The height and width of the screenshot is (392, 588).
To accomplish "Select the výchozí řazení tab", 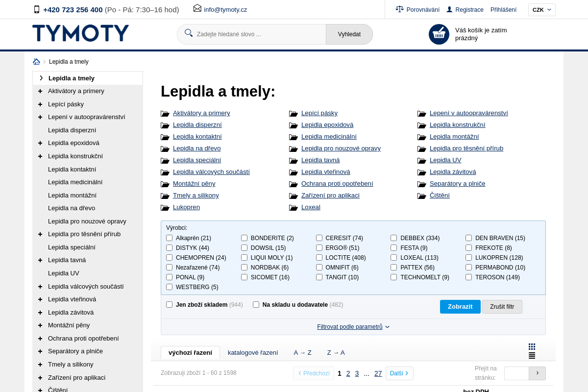I will point(190,352).
